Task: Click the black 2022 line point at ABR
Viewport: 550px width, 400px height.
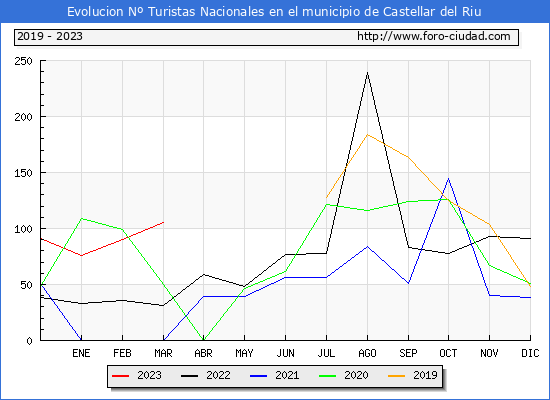Action: pos(203,274)
